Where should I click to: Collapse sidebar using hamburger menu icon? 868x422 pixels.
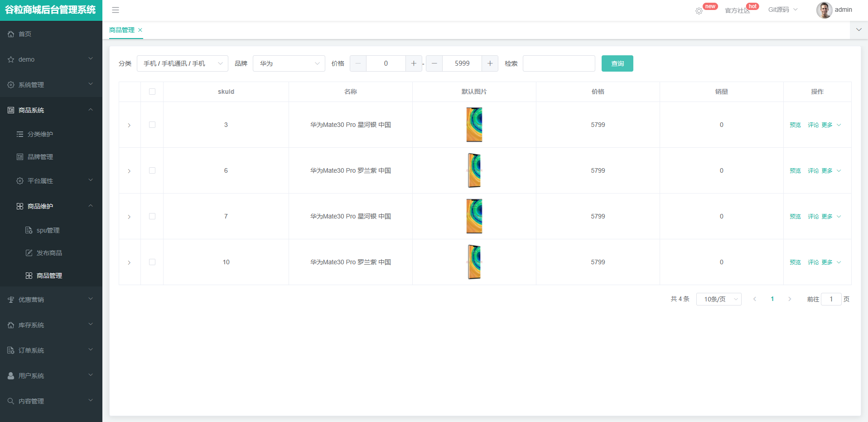(116, 10)
